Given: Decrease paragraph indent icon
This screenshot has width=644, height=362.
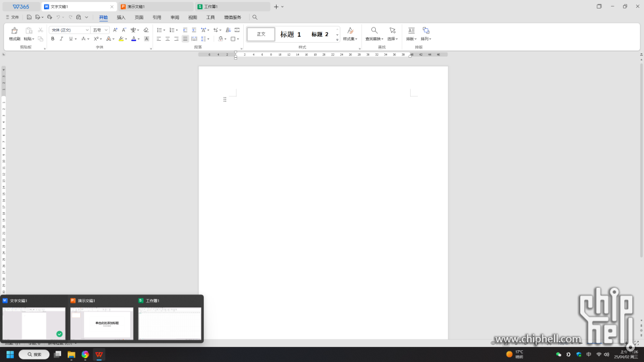Looking at the screenshot, I should pyautogui.click(x=185, y=30).
